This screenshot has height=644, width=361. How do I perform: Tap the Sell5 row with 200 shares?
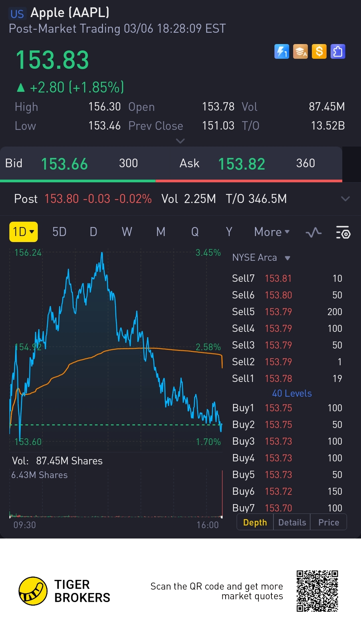(287, 312)
